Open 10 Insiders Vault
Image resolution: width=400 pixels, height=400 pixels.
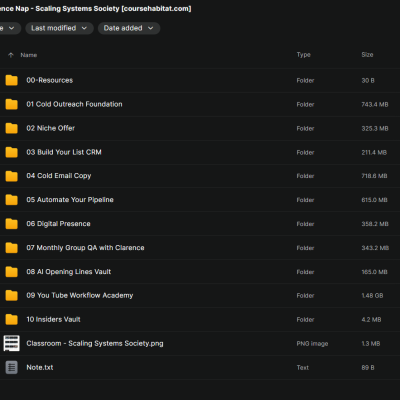53,320
